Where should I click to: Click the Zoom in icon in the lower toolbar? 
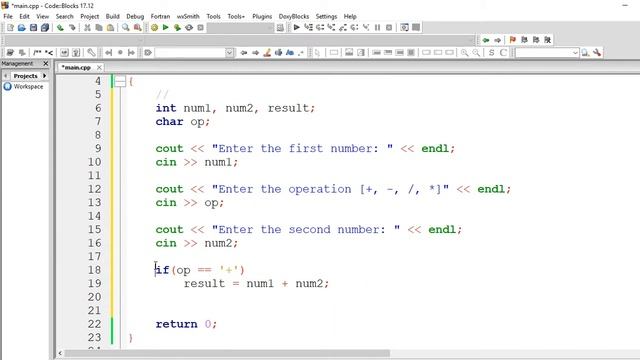[x=464, y=53]
